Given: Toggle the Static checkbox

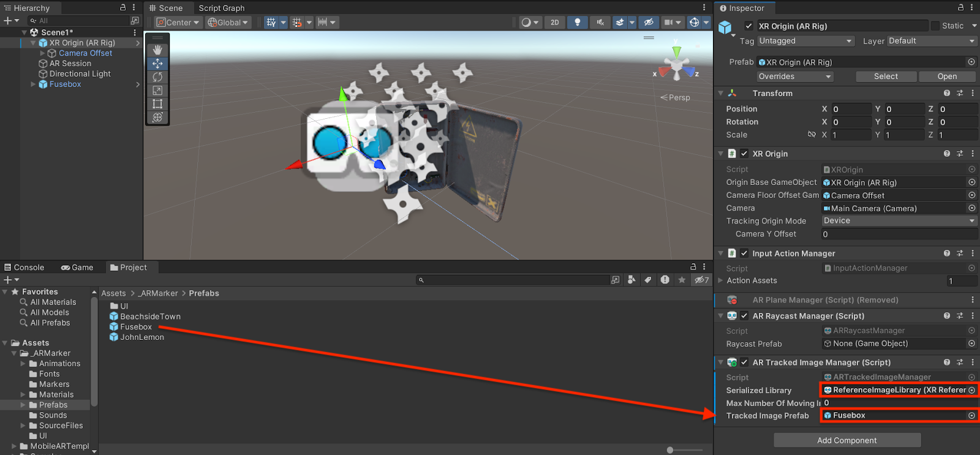Looking at the screenshot, I should click(935, 26).
